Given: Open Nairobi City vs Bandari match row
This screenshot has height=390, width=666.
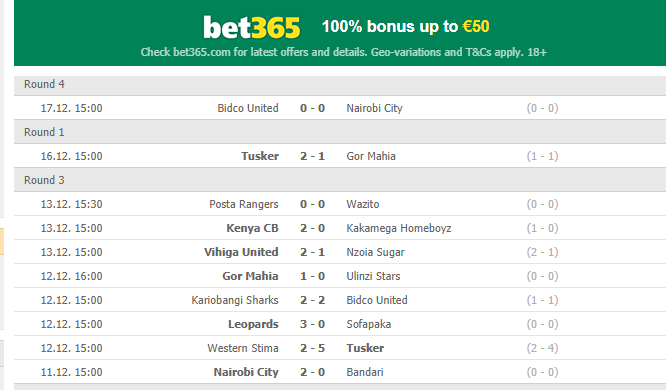Looking at the screenshot, I should click(x=340, y=372).
